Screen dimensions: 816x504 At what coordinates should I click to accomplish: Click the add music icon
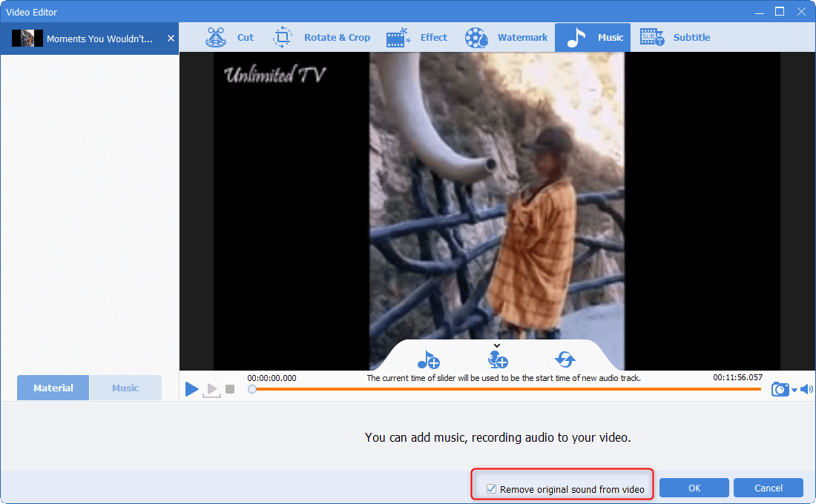[x=428, y=360]
